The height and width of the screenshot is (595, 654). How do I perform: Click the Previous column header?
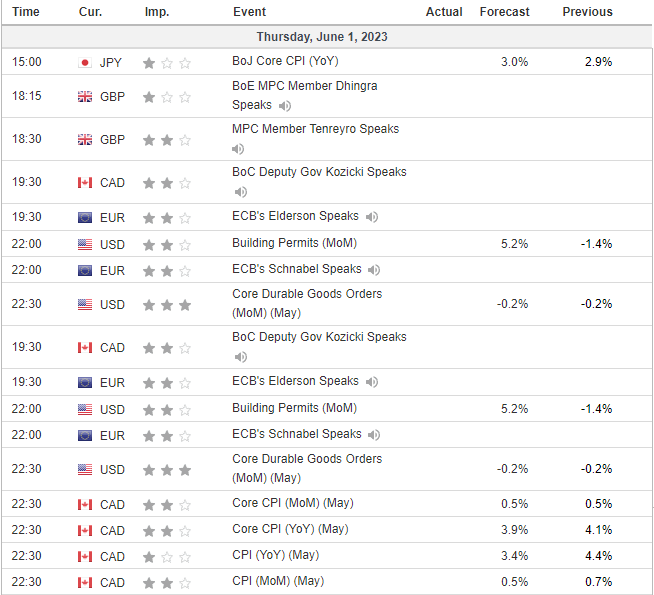[587, 12]
